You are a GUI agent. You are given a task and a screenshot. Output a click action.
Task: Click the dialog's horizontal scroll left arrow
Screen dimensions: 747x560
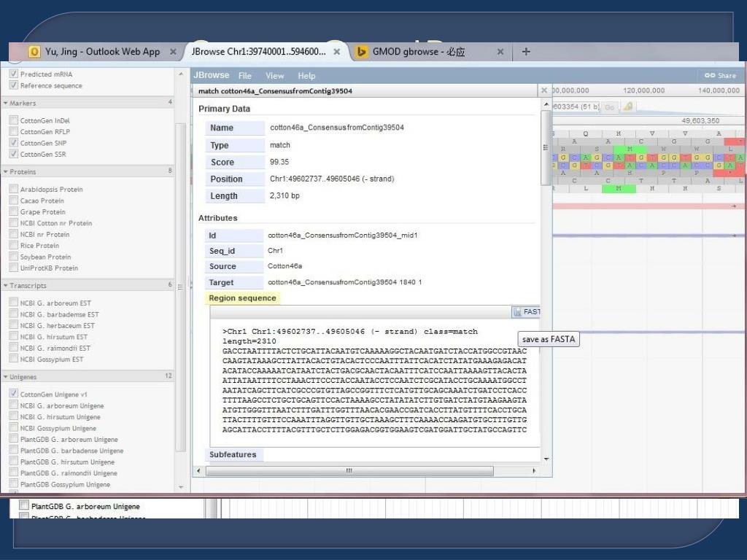click(198, 471)
